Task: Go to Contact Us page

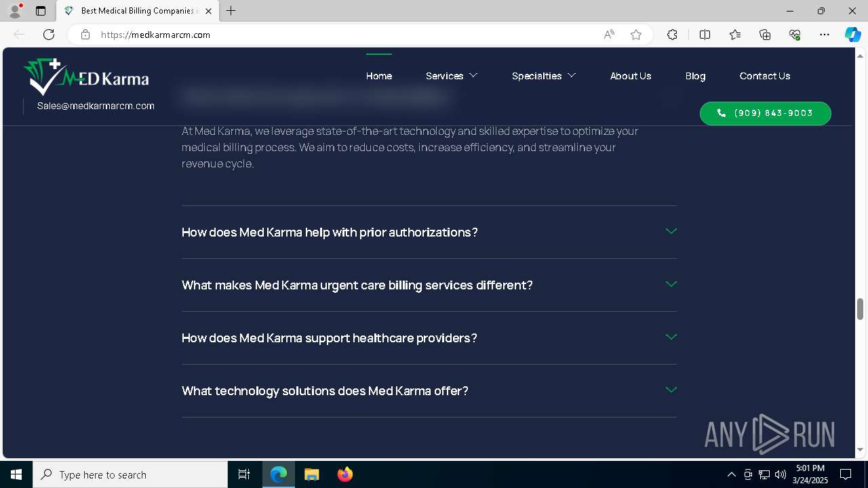Action: point(765,76)
